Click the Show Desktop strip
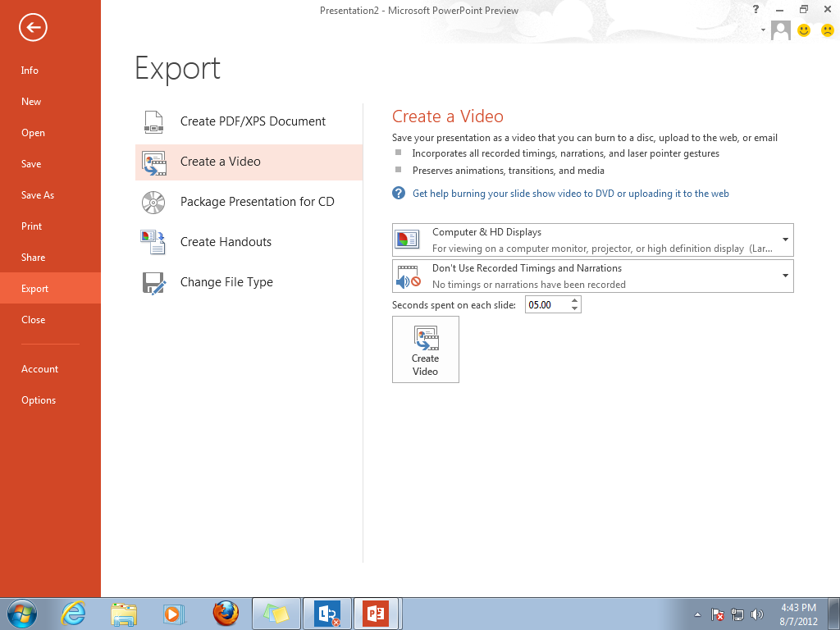 tap(835, 614)
